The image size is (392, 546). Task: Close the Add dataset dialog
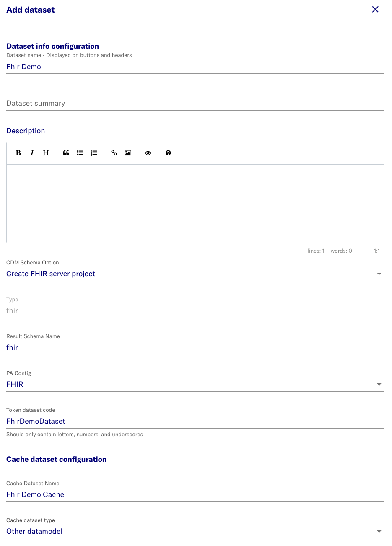click(x=375, y=9)
